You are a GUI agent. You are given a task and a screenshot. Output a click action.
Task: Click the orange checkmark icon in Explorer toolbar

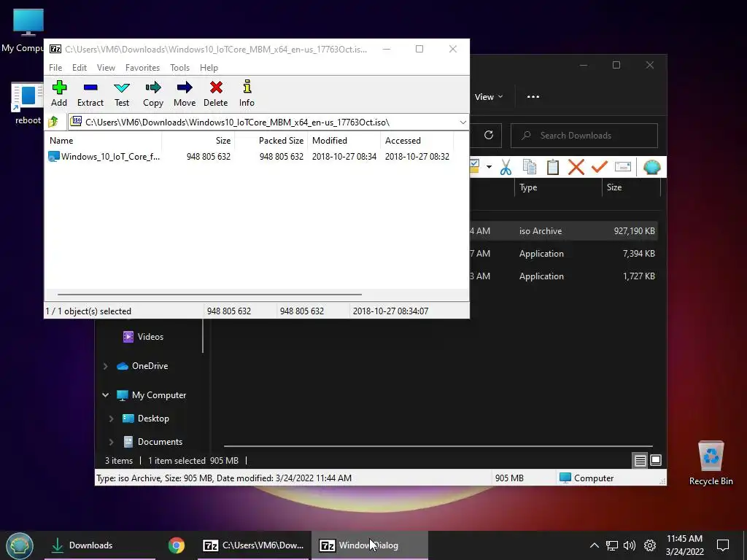600,167
